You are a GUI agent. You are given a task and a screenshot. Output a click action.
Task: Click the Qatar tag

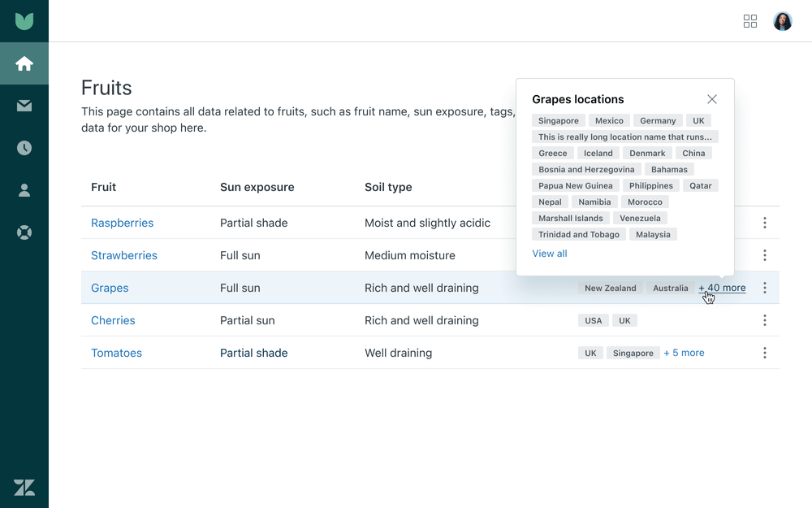point(700,185)
